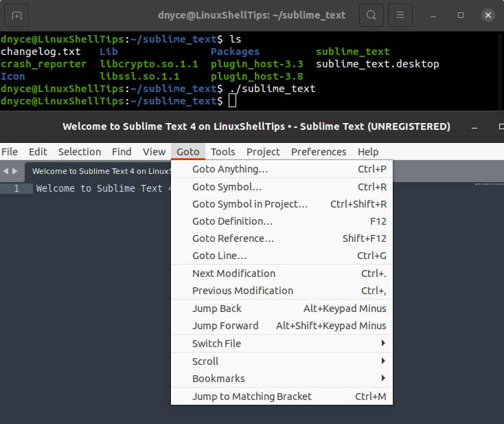Select Goto Symbol… menu entry
The height and width of the screenshot is (424, 504).
coord(282,187)
